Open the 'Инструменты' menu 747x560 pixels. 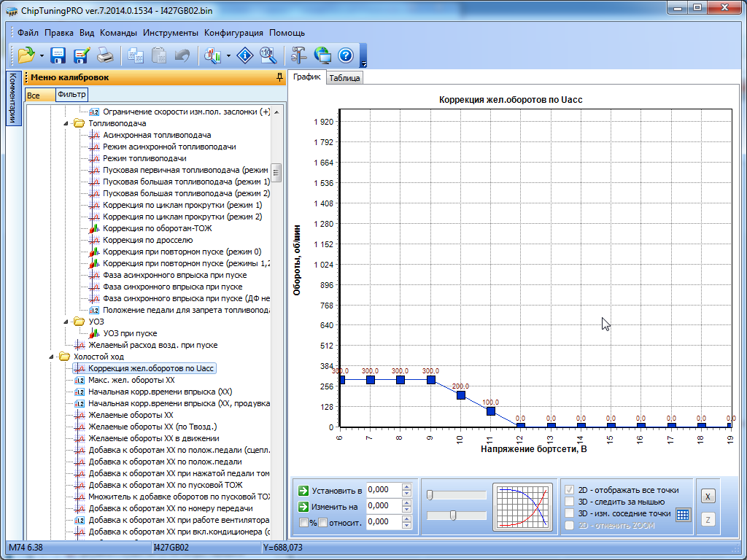pos(170,33)
